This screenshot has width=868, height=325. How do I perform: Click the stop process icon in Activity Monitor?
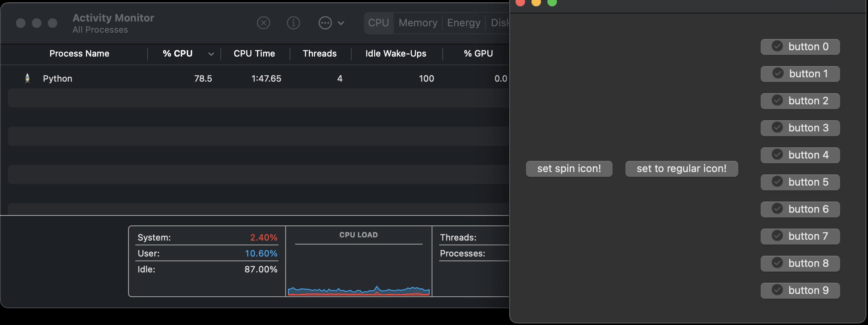(263, 23)
